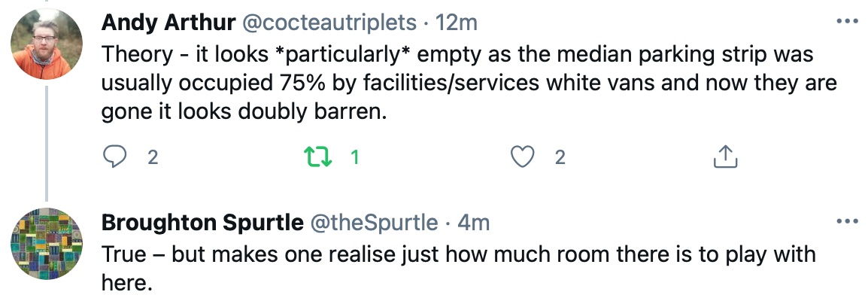
Task: Click the reply count number 2
Action: pyautogui.click(x=153, y=157)
